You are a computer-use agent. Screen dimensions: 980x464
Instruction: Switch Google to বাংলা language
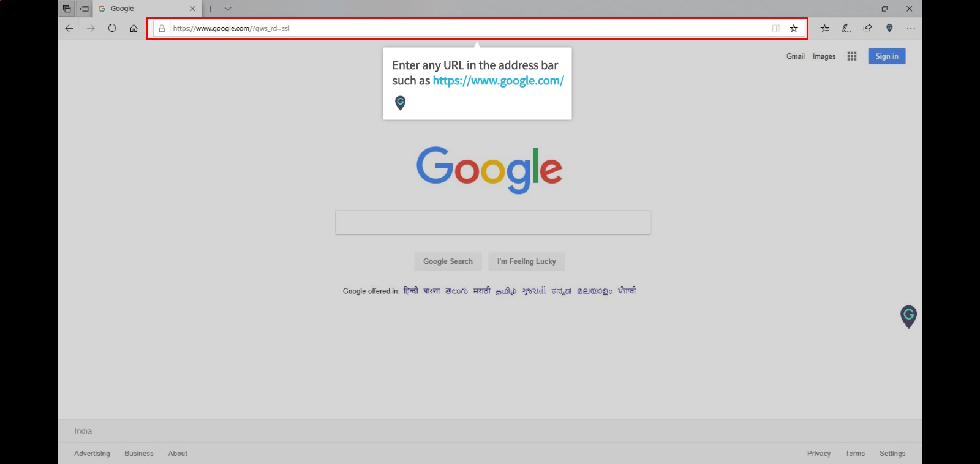pos(431,291)
